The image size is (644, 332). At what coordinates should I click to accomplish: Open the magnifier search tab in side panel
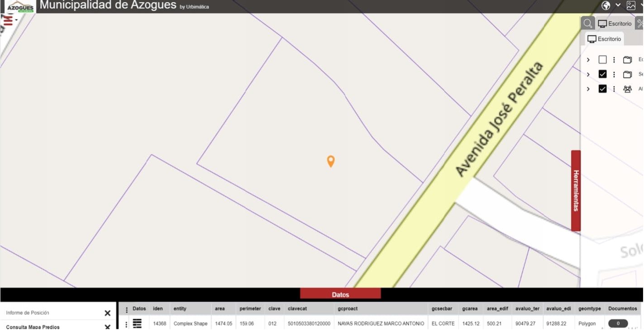(587, 24)
